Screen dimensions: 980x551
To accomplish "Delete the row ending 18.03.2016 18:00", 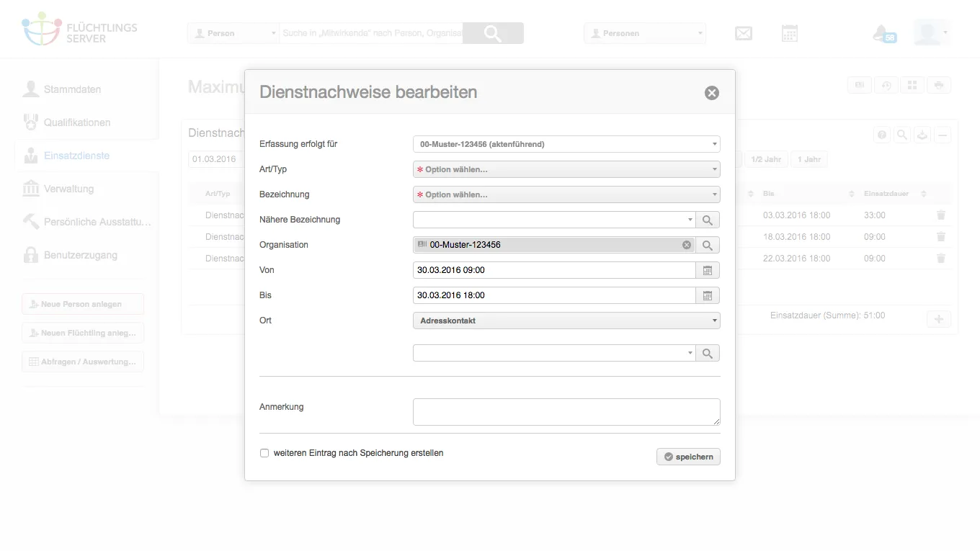I will (940, 237).
